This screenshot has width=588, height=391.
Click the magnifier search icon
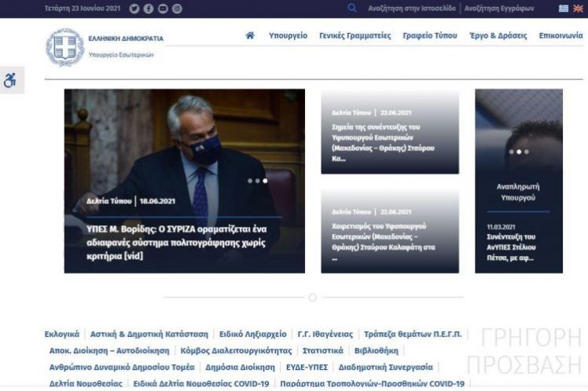pos(352,9)
